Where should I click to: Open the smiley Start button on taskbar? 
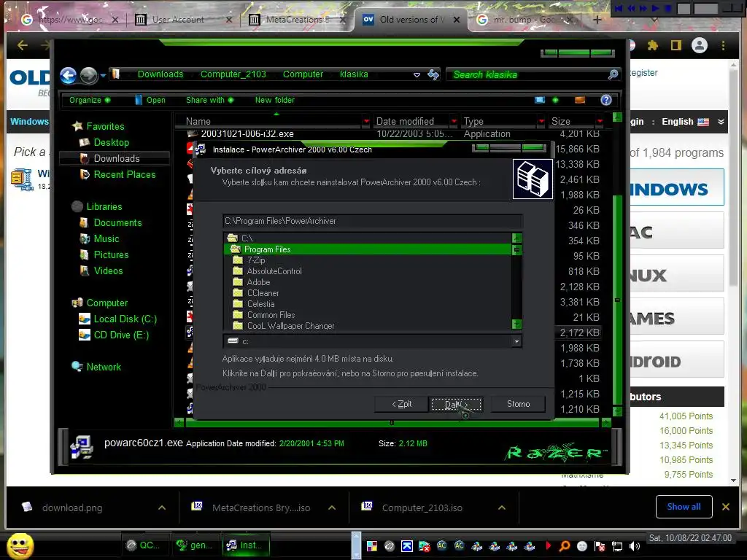pyautogui.click(x=20, y=545)
